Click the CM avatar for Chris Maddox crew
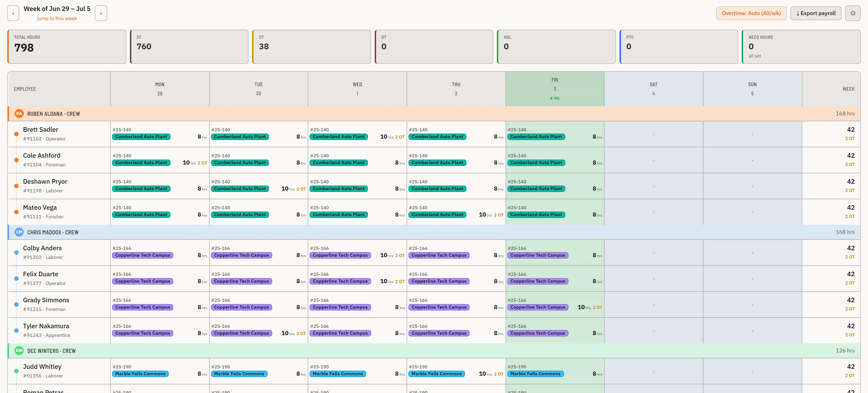Image resolution: width=868 pixels, height=393 pixels. click(x=19, y=232)
